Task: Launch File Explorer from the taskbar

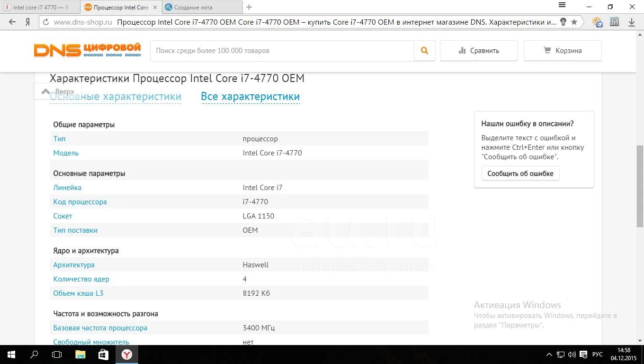Action: [80, 355]
